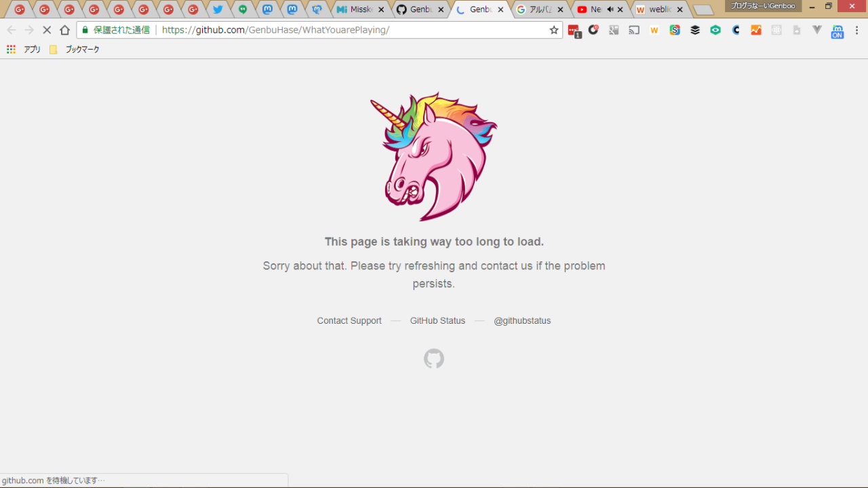868x488 pixels.
Task: Close the YouTube tab
Action: point(620,10)
